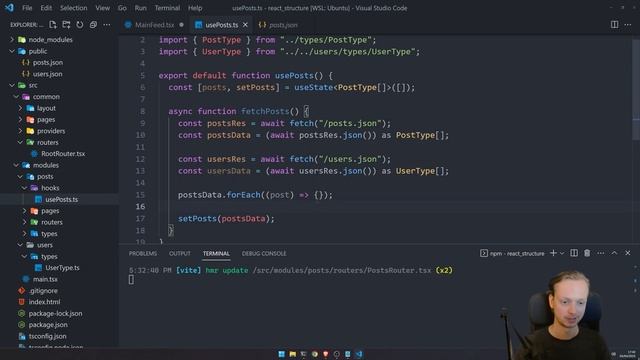Close the terminal panel
640x360 pixels.
(628, 253)
